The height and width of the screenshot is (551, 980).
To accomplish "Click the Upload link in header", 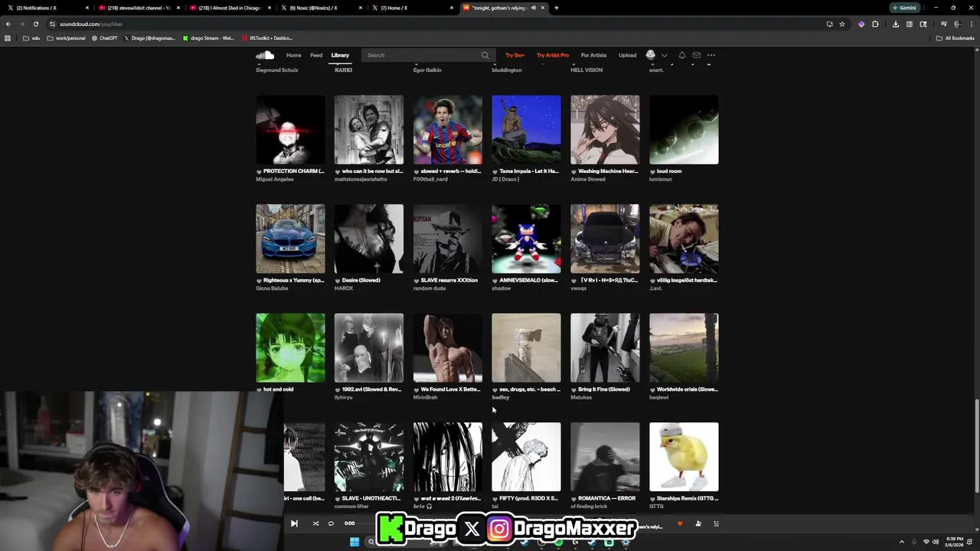I will (627, 55).
